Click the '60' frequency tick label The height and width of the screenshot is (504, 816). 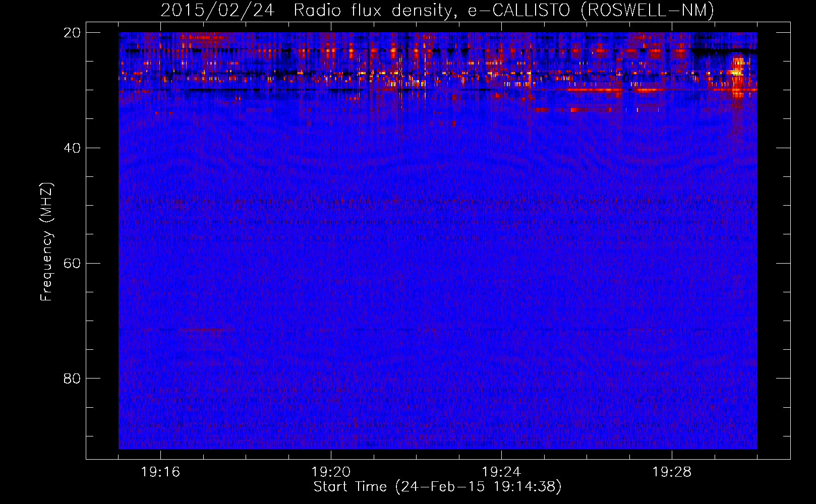click(72, 264)
